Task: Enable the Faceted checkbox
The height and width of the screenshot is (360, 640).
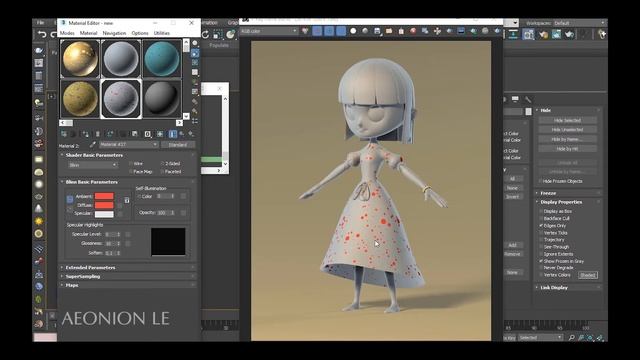Action: pos(162,172)
